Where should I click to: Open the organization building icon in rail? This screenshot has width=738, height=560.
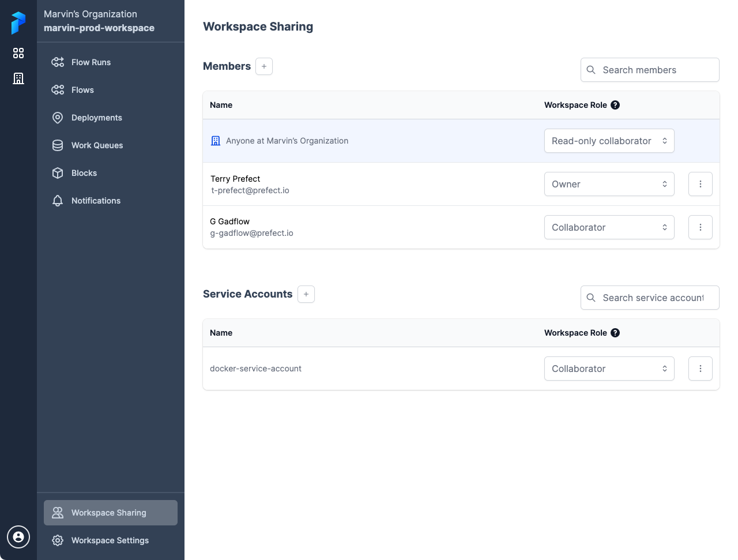(x=18, y=78)
